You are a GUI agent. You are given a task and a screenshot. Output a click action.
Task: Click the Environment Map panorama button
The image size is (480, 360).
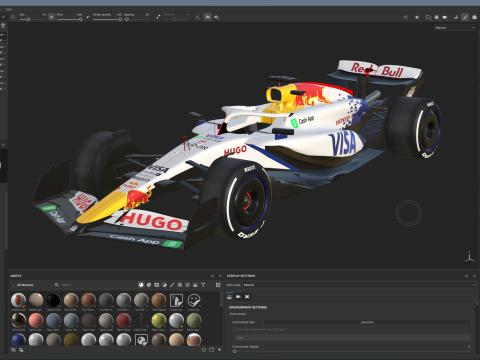coord(367,322)
